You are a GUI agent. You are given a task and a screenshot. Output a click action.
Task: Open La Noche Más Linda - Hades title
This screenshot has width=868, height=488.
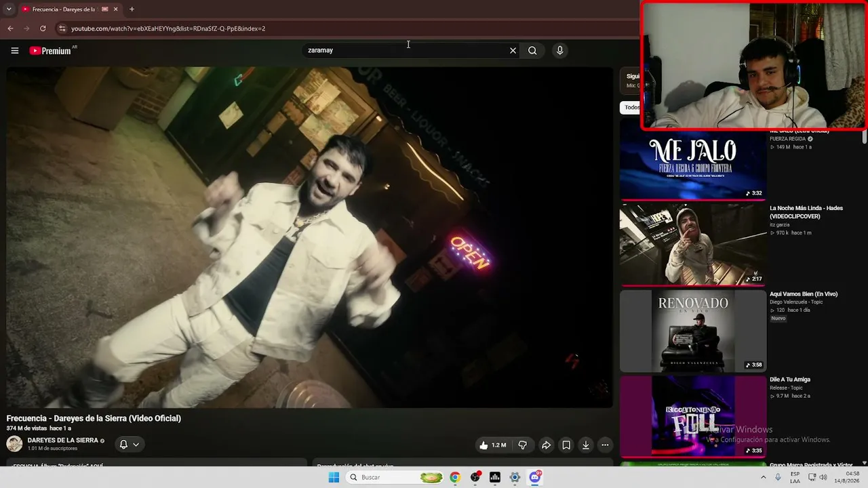click(806, 212)
